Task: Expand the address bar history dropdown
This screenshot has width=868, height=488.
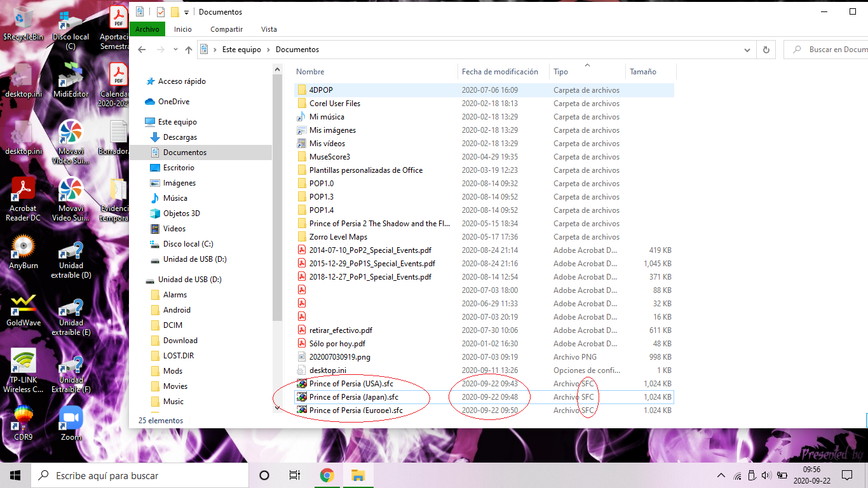Action: [x=748, y=50]
